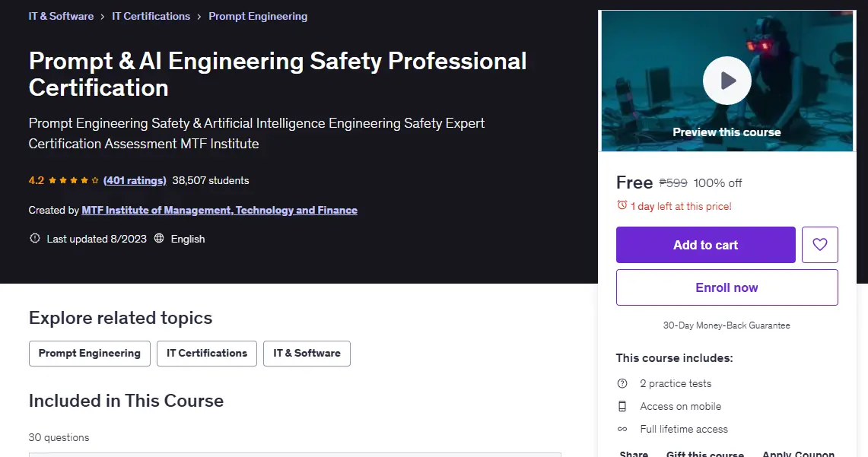Click the 30-Day Money-Back Guarantee text
This screenshot has height=457, width=868.
[x=727, y=325]
